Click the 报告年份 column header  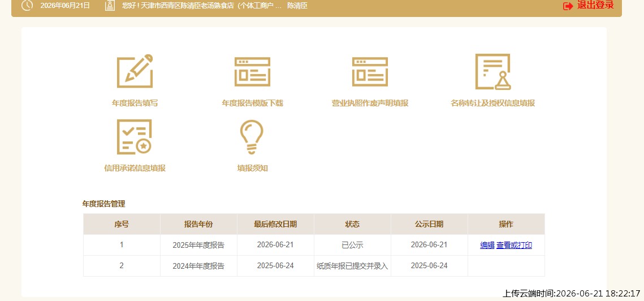pyautogui.click(x=198, y=224)
